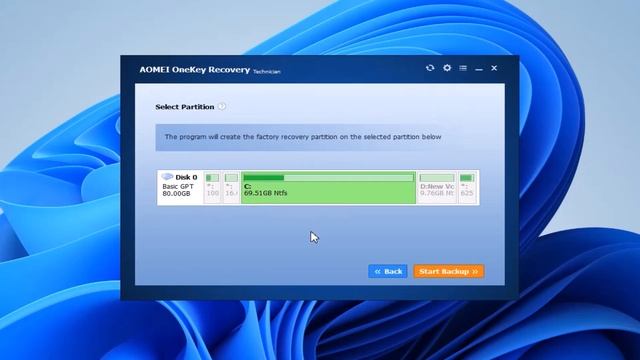Close the AOMEI OneKey Recovery window
Viewport: 640px width, 360px height.
[x=494, y=68]
